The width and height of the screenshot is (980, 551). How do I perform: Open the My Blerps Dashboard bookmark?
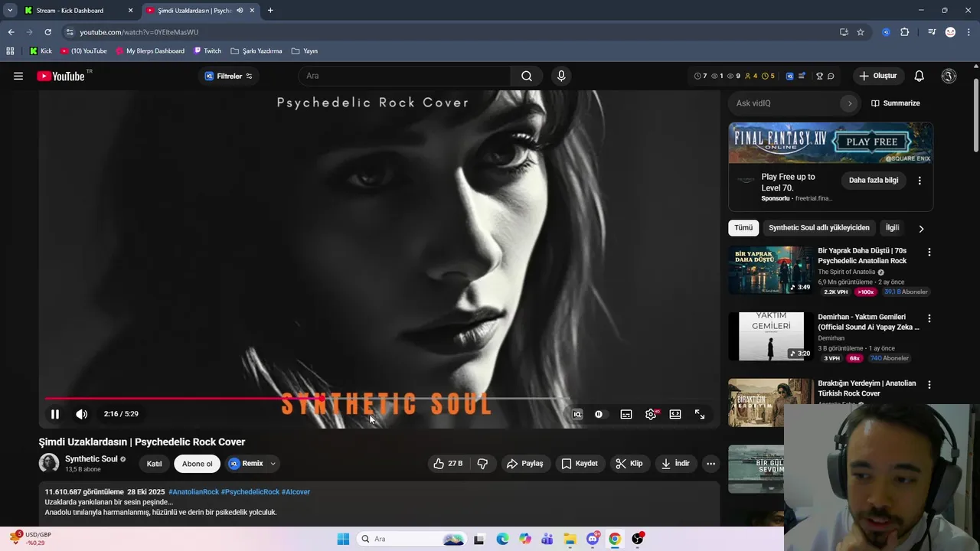pyautogui.click(x=150, y=51)
